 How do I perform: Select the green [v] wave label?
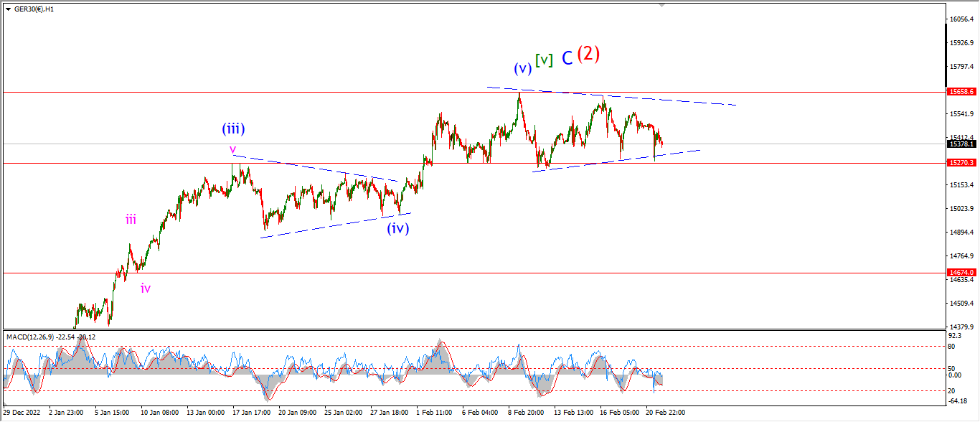[x=545, y=60]
